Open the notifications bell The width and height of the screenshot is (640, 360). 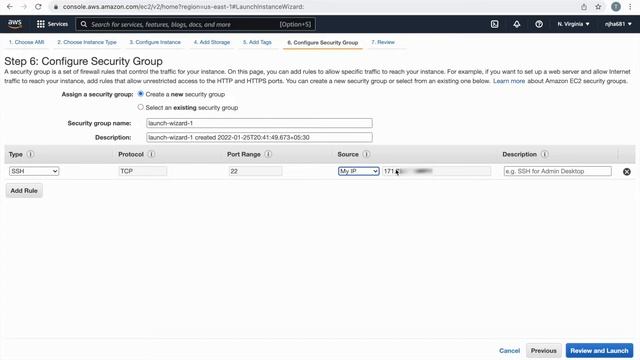(516, 24)
